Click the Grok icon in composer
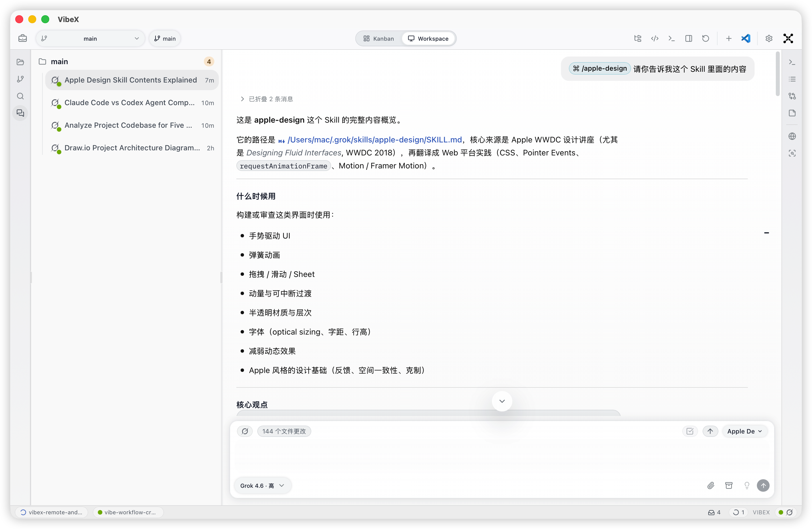Viewport: 812px width, 529px height. (x=245, y=431)
